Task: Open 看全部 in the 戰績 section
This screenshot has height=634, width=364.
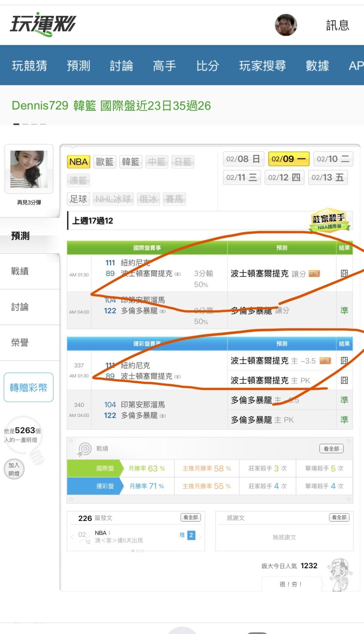Action: coord(331,449)
